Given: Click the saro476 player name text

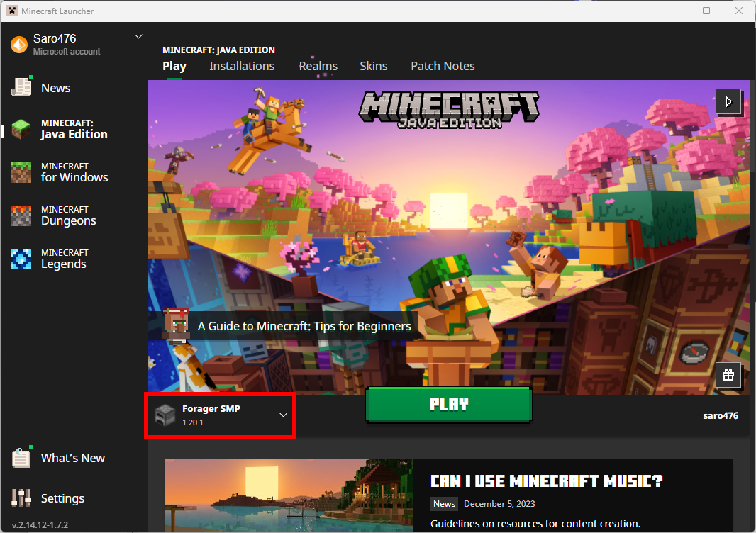Looking at the screenshot, I should [721, 415].
